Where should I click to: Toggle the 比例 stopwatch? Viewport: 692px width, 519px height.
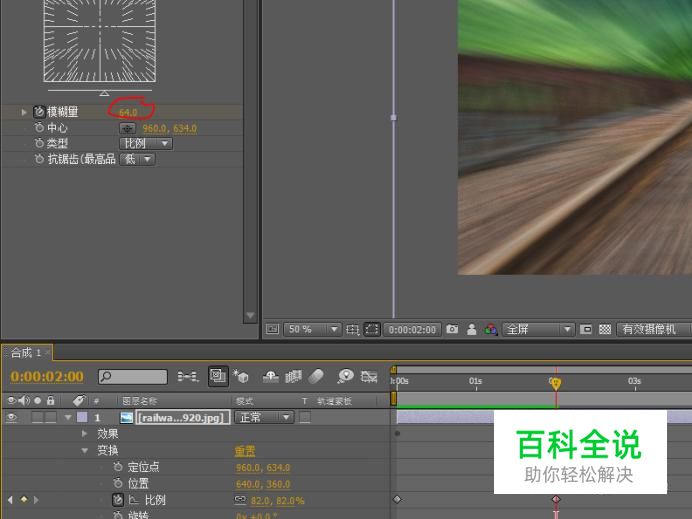pos(118,500)
